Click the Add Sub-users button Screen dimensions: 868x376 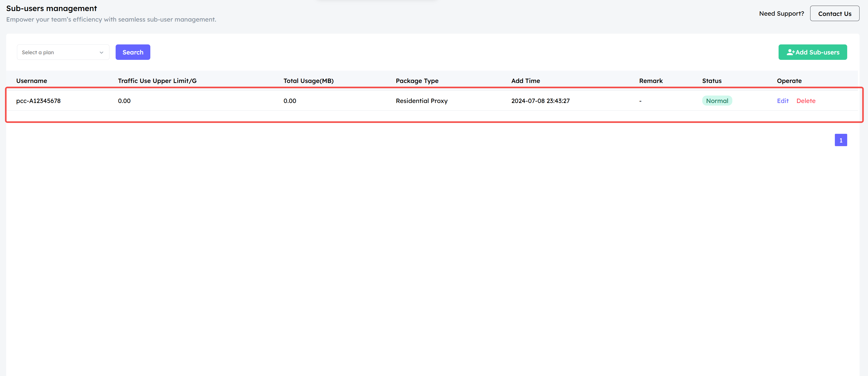tap(812, 52)
